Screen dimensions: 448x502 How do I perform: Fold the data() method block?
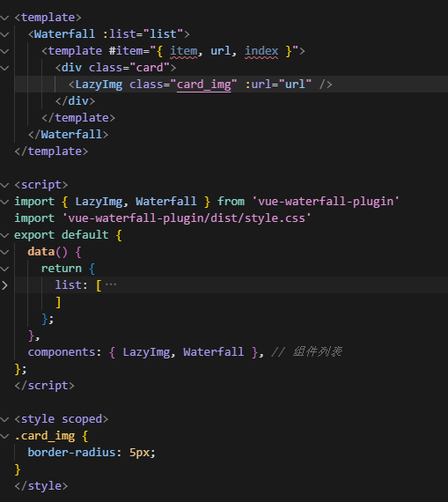tap(4, 252)
